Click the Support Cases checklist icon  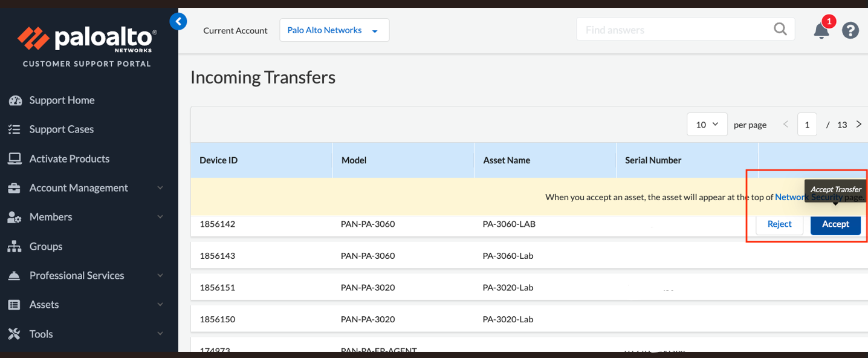pos(15,129)
